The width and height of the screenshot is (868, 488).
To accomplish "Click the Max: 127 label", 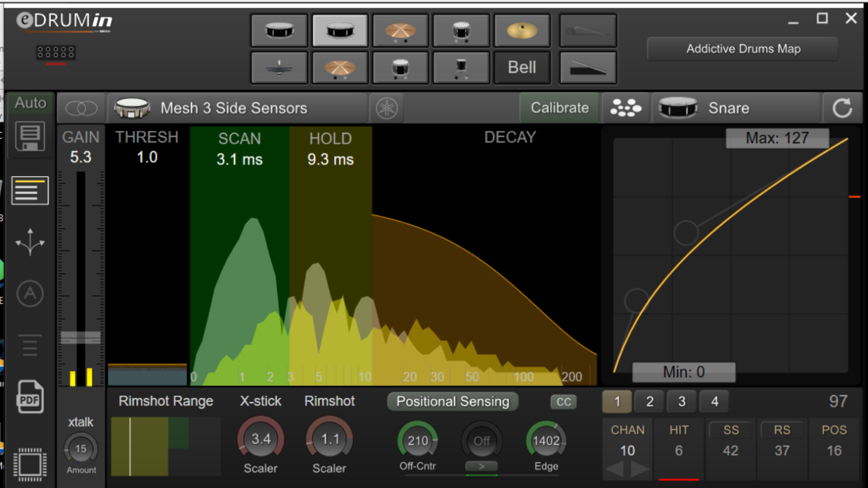I will (777, 138).
